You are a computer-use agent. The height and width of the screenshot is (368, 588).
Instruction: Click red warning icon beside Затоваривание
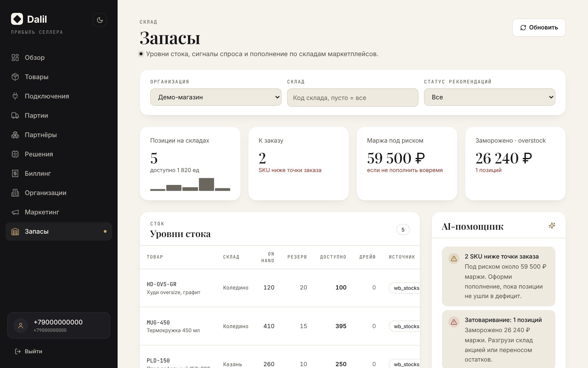[x=454, y=322]
